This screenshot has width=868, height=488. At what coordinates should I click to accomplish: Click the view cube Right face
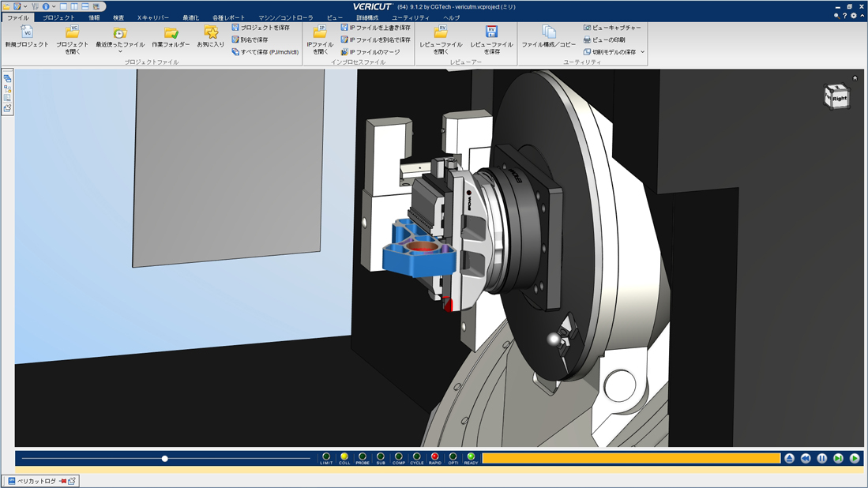pos(840,98)
